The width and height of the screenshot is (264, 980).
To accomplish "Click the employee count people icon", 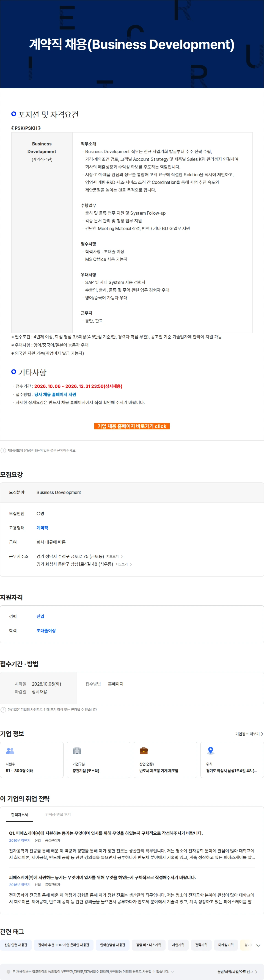I will (10, 750).
